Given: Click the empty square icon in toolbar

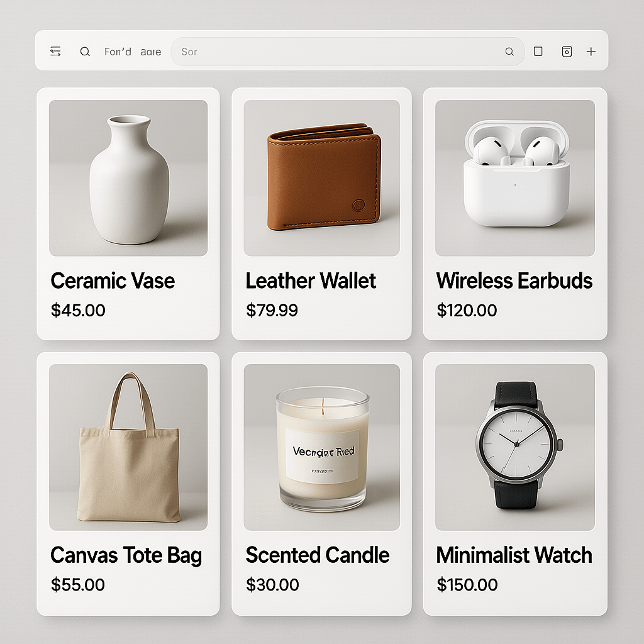Looking at the screenshot, I should pyautogui.click(x=538, y=52).
